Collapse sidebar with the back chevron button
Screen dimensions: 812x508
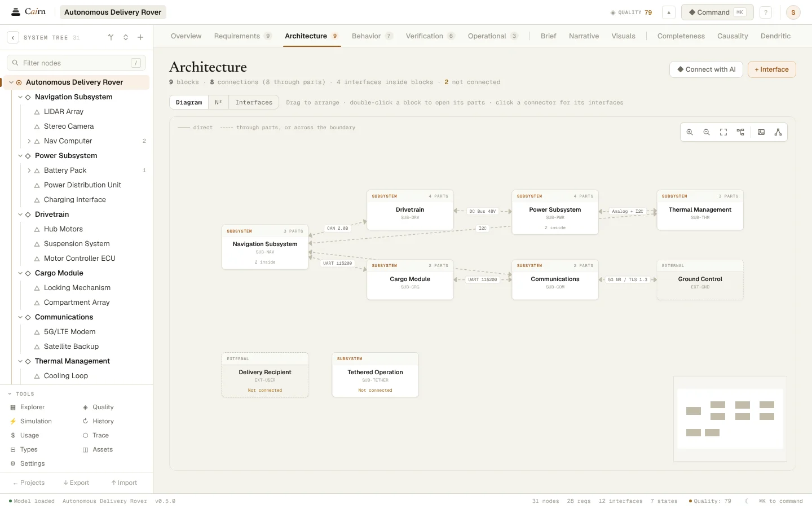coord(13,37)
